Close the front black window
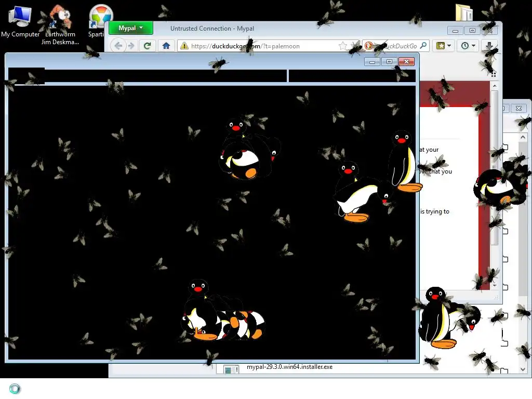 tap(406, 62)
